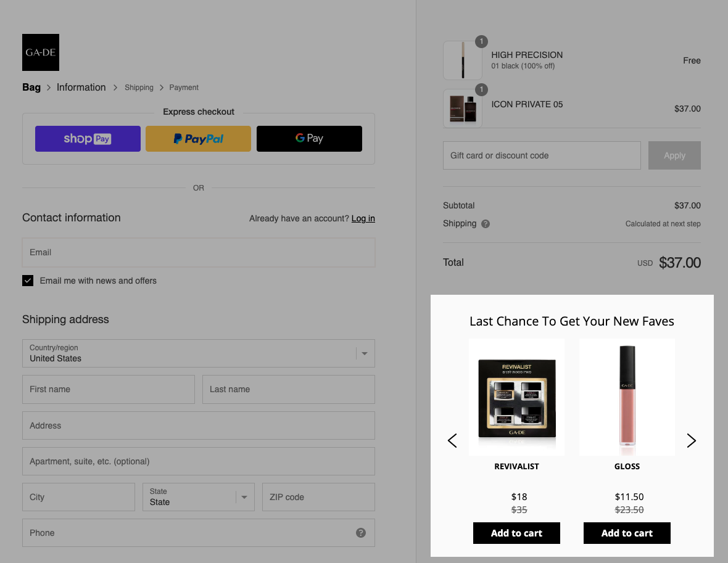Image resolution: width=728 pixels, height=563 pixels.
Task: Focus the Gift card or discount code field
Action: 542,155
